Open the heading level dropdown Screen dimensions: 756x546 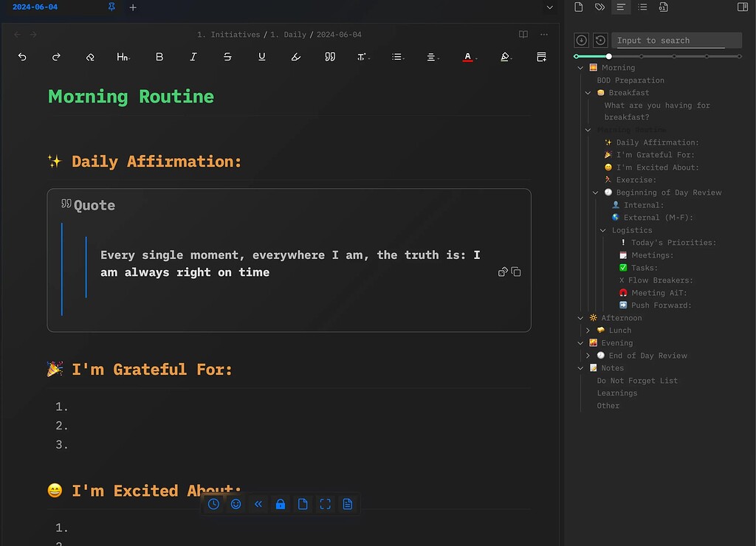tap(123, 57)
